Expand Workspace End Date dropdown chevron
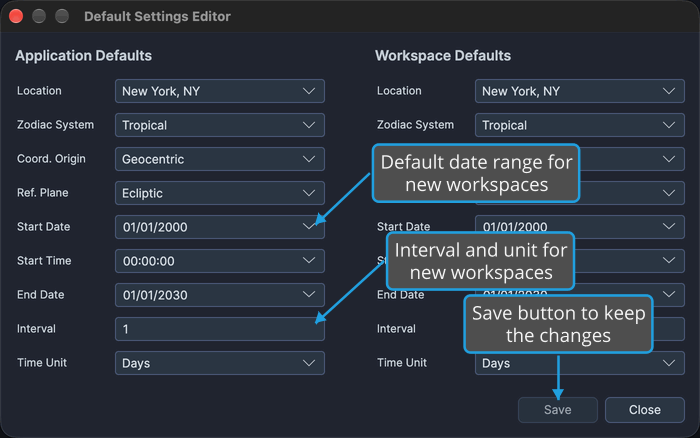Image resolution: width=700 pixels, height=438 pixels. coord(669,294)
